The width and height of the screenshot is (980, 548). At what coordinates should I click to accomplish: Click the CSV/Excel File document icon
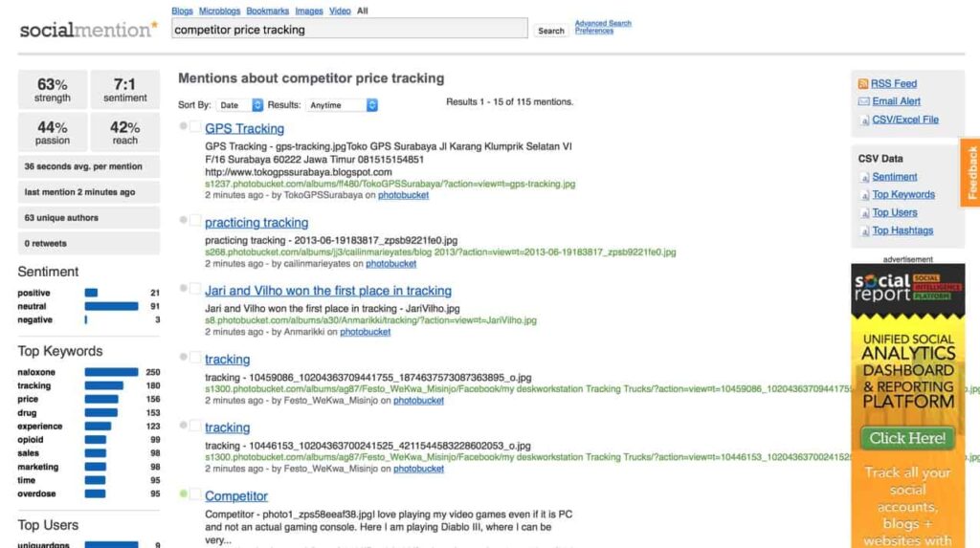point(863,120)
